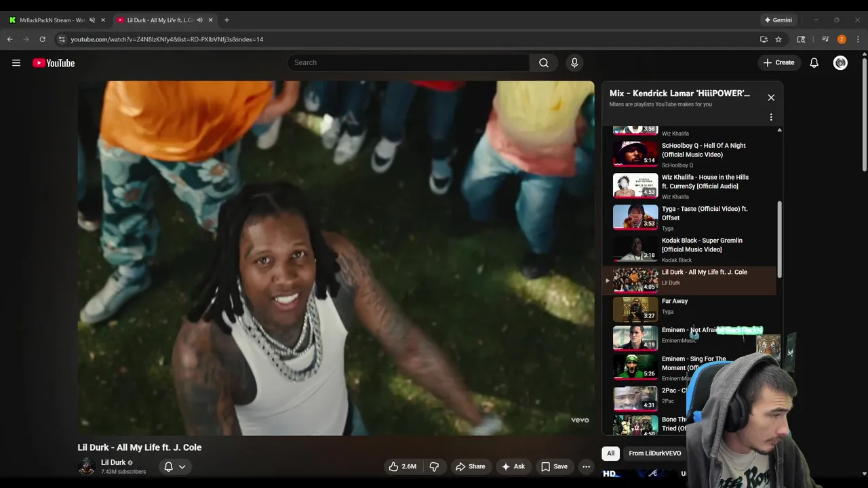Open the YouTube hamburger guide menu
The width and height of the screenshot is (868, 488).
pos(16,63)
